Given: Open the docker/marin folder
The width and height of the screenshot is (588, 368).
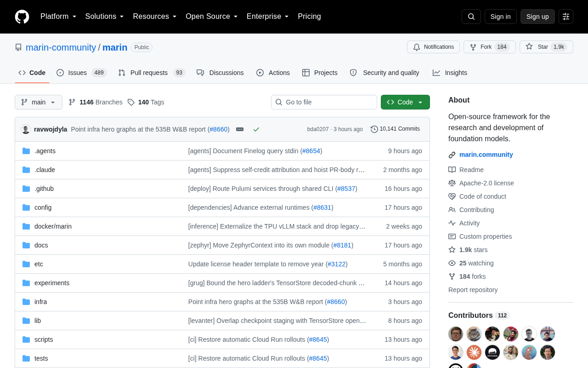Looking at the screenshot, I should pyautogui.click(x=53, y=226).
